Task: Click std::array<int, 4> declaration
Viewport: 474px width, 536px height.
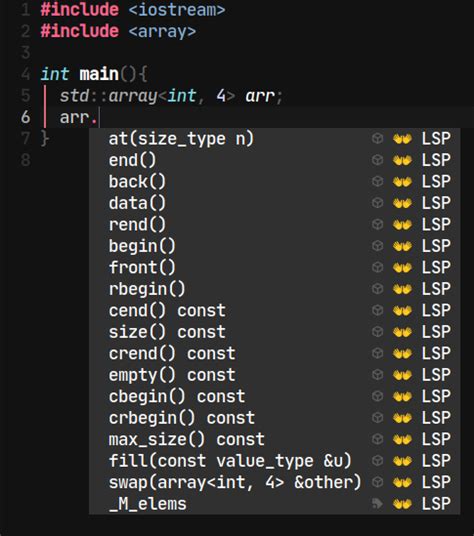Action: pyautogui.click(x=148, y=96)
